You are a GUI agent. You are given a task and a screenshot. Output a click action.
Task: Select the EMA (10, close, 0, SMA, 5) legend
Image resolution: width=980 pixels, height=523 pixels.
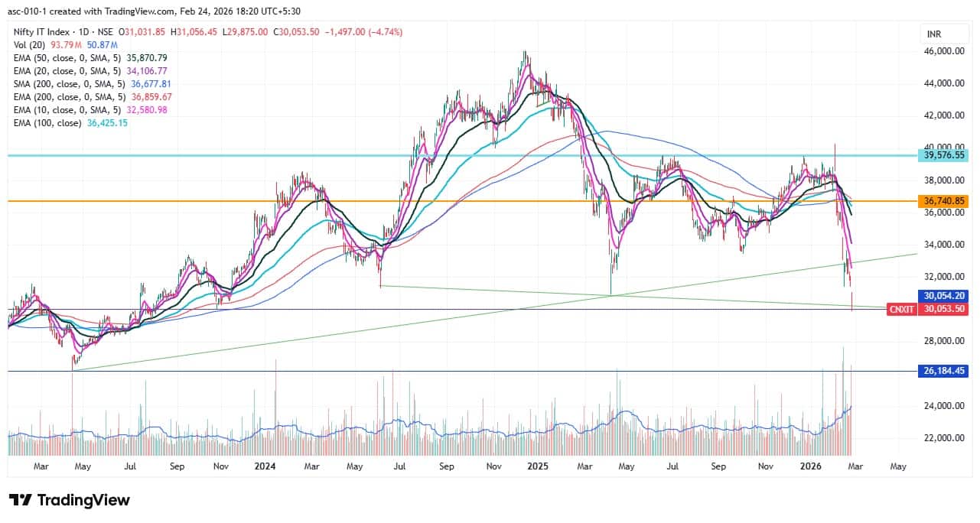[x=68, y=110]
